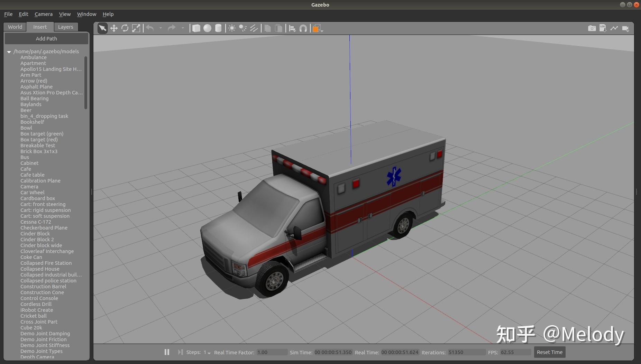
Task: Click the Real Time value field
Action: pyautogui.click(x=400, y=352)
